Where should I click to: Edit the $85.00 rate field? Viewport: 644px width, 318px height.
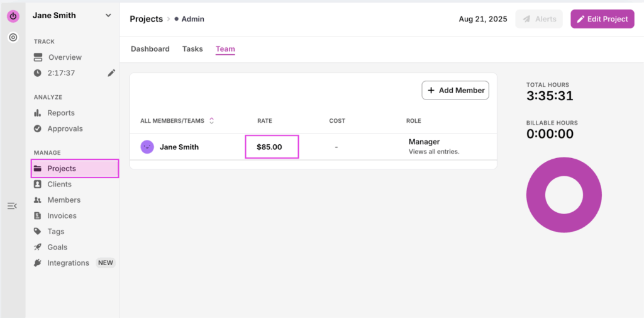tap(271, 147)
